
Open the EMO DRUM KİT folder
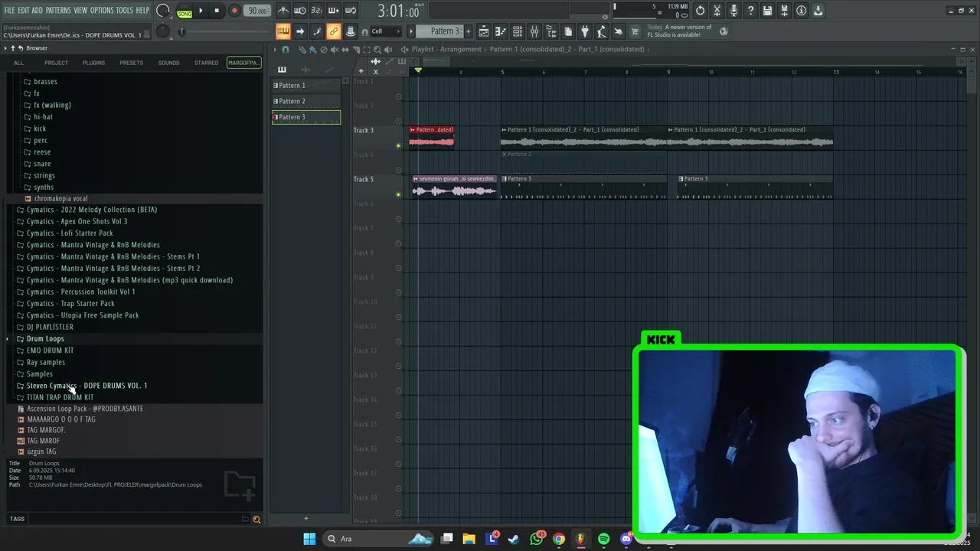tap(50, 350)
